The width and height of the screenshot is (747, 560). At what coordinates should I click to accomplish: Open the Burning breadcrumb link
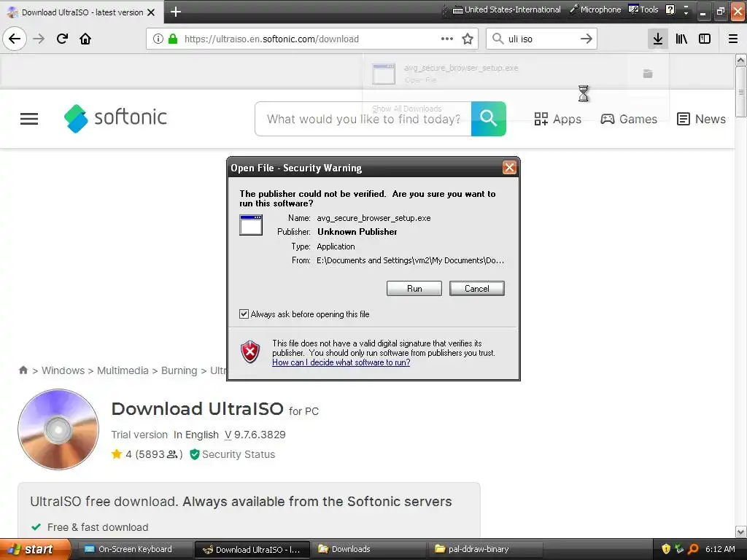tap(179, 370)
